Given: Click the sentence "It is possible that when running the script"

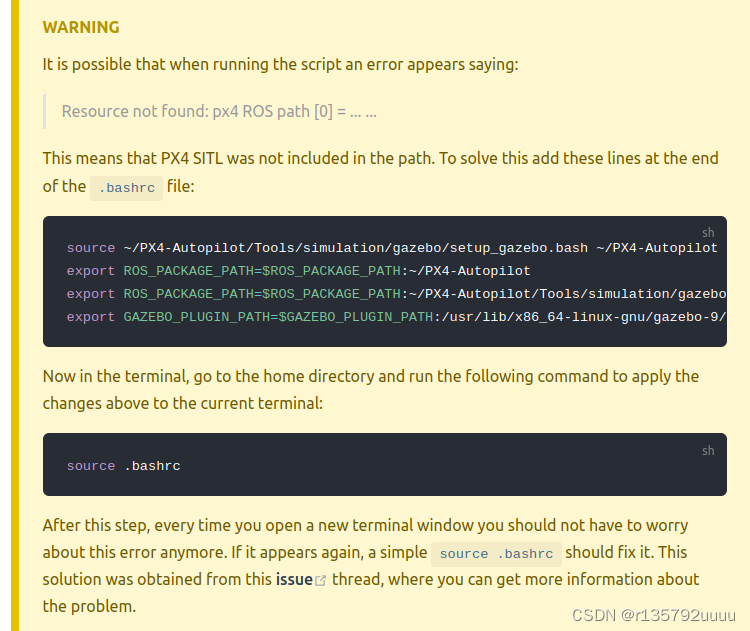Looking at the screenshot, I should click(280, 64).
